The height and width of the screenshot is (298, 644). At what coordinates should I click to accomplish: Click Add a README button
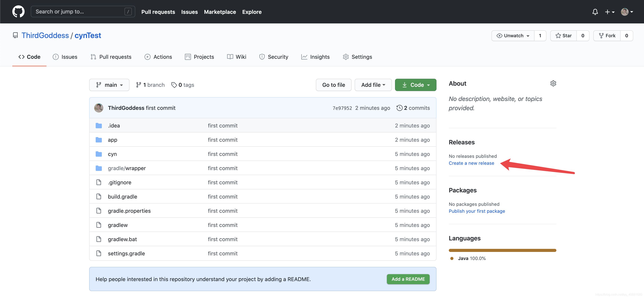click(408, 279)
